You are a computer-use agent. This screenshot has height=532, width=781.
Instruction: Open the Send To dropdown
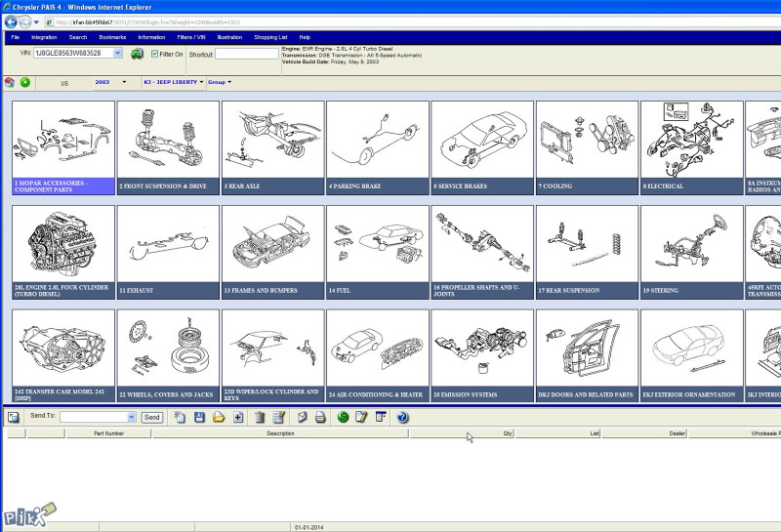click(x=132, y=417)
